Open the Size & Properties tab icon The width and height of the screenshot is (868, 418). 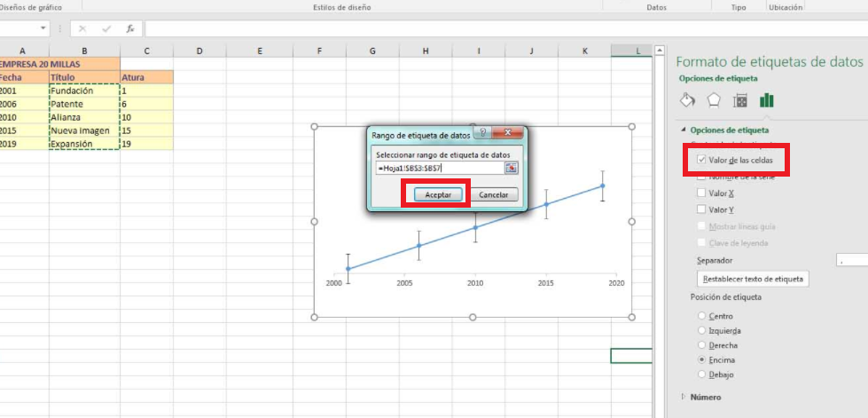coord(740,101)
